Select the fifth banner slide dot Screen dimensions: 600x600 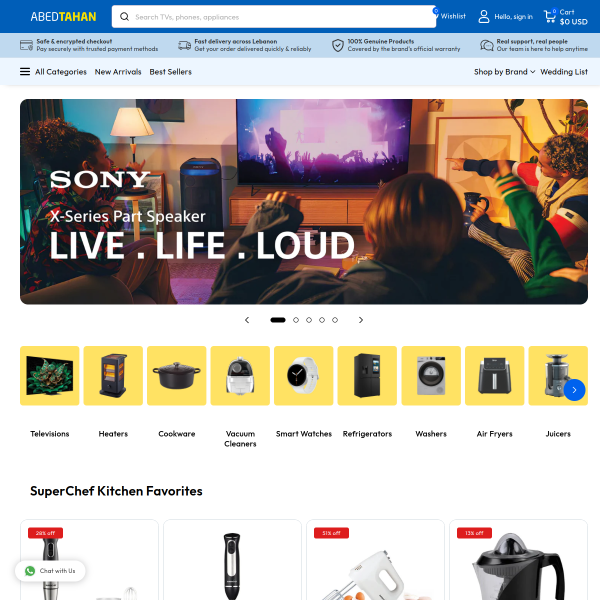335,320
